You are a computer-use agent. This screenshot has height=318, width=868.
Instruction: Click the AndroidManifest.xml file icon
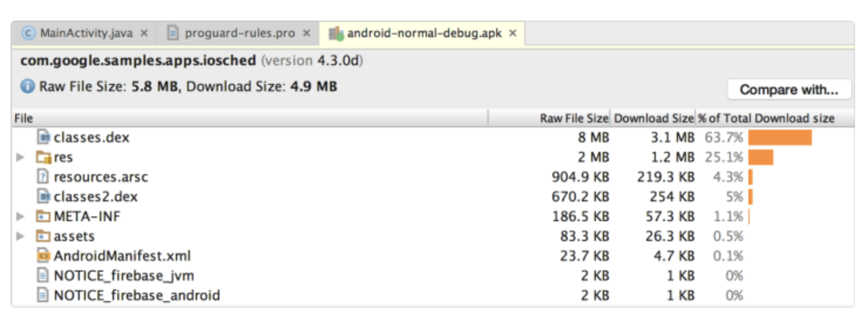coord(44,256)
